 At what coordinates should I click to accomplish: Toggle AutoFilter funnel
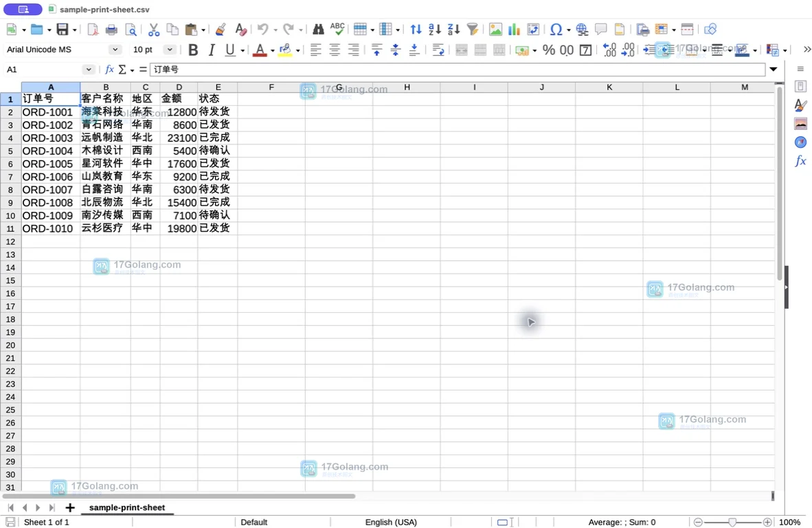pos(472,30)
